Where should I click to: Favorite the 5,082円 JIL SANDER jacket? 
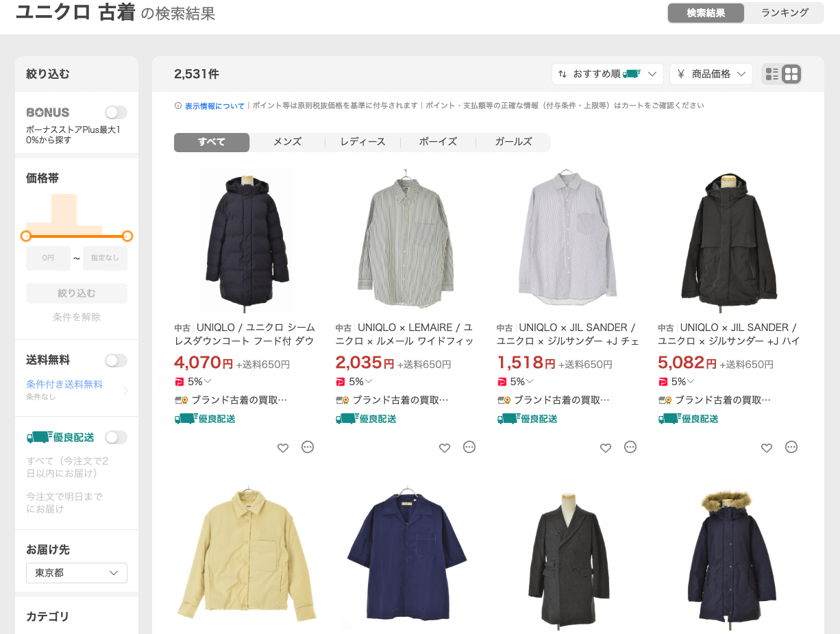click(x=767, y=448)
